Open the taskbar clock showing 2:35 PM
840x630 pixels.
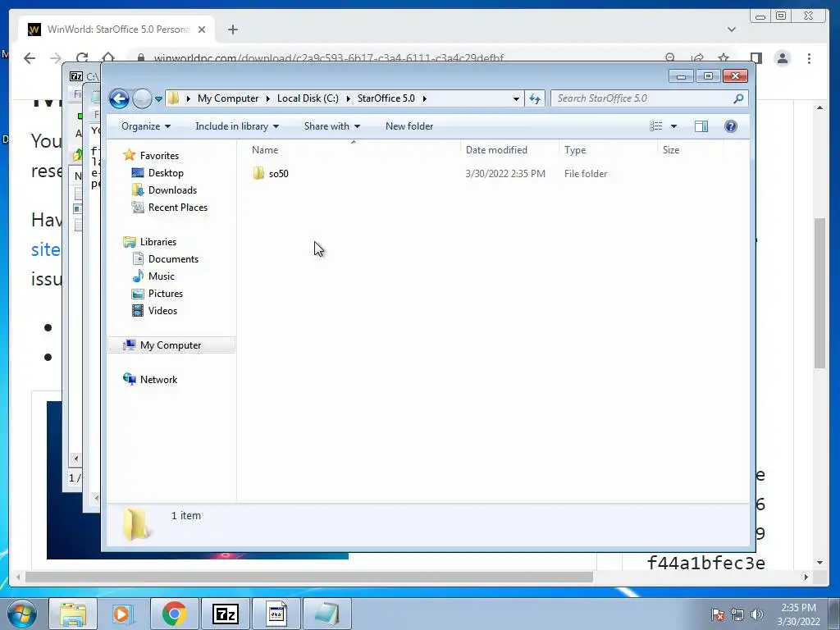(798, 614)
